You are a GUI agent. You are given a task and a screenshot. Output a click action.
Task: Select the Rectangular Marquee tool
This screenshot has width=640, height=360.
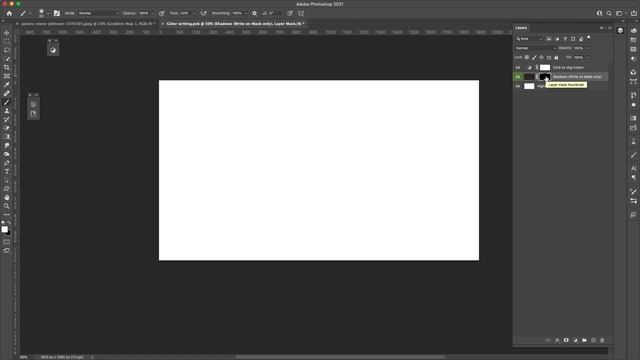point(7,41)
